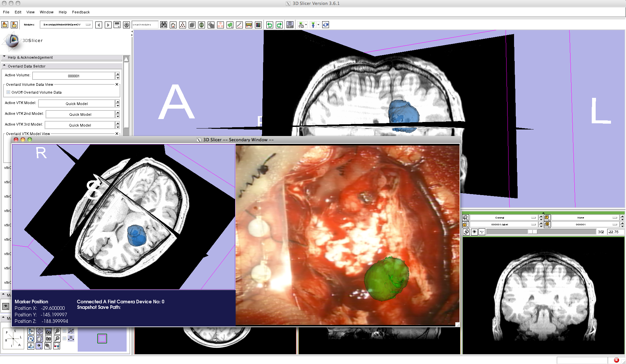This screenshot has width=626, height=364.
Task: Open the Feedback menu
Action: click(81, 12)
